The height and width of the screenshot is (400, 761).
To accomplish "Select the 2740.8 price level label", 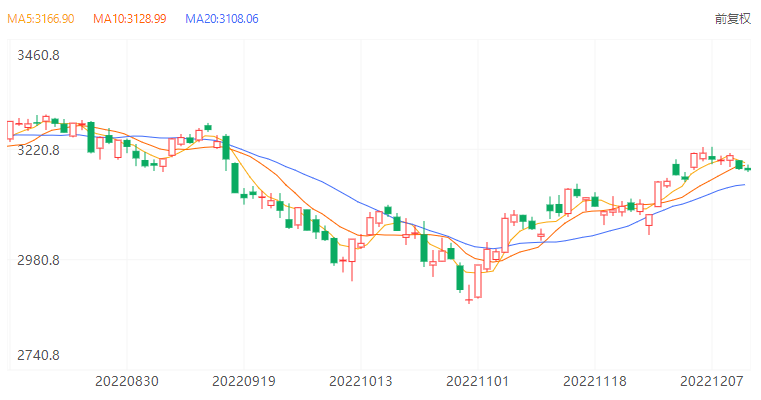I will point(39,355).
